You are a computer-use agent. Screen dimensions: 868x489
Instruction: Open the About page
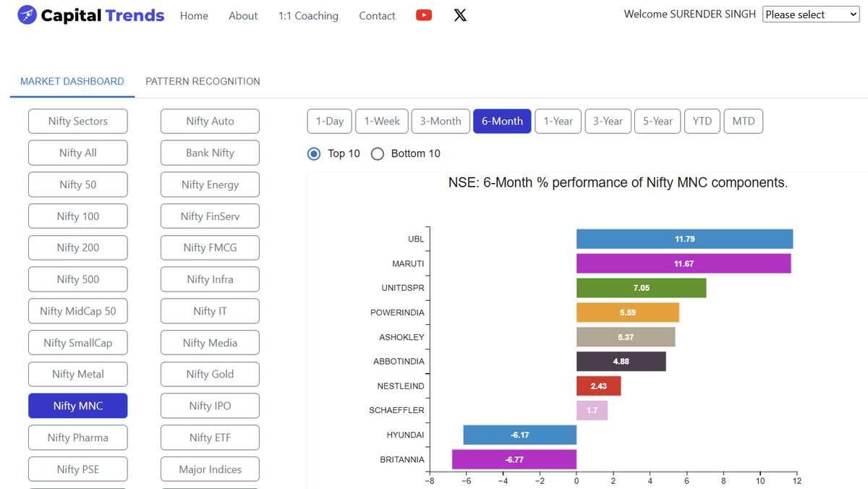pos(243,16)
